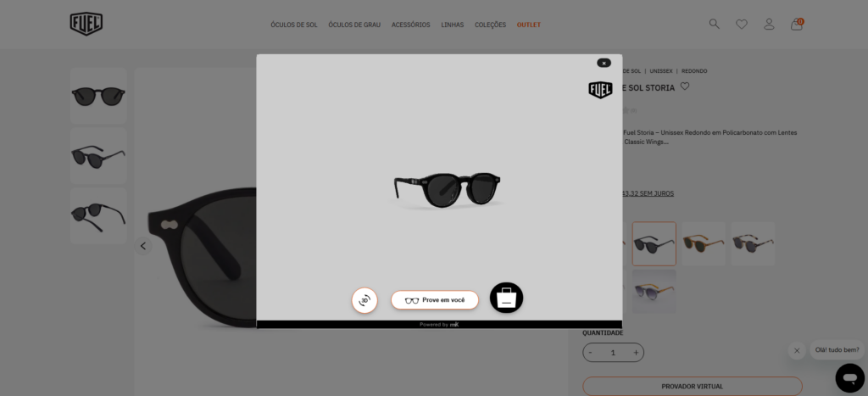868x396 pixels.
Task: Open the chat widget bubble
Action: click(x=849, y=376)
